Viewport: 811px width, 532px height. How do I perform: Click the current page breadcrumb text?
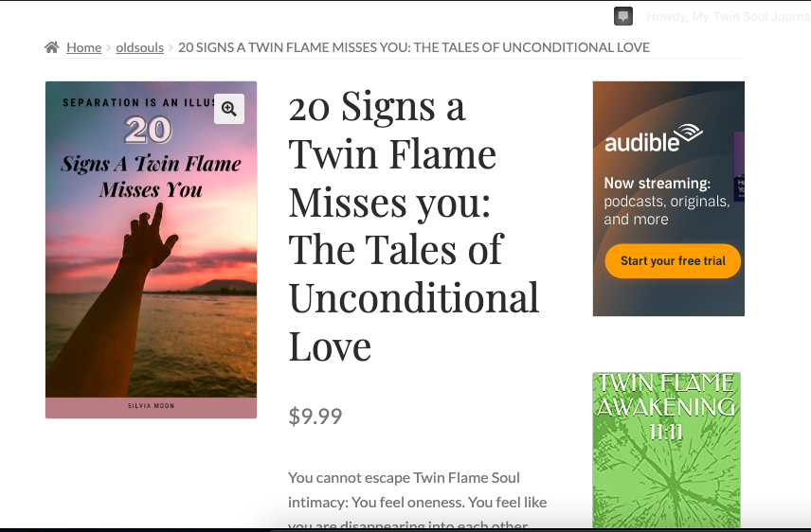[413, 47]
